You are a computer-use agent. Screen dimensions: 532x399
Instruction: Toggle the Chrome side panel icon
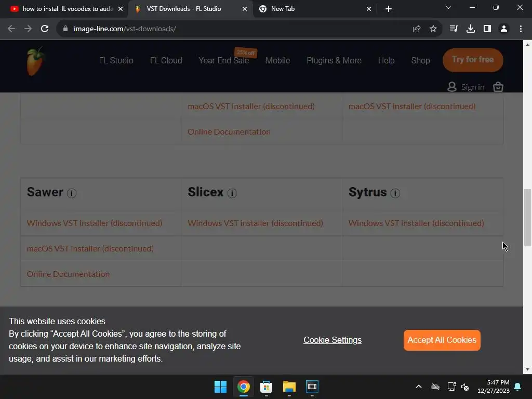point(487,29)
